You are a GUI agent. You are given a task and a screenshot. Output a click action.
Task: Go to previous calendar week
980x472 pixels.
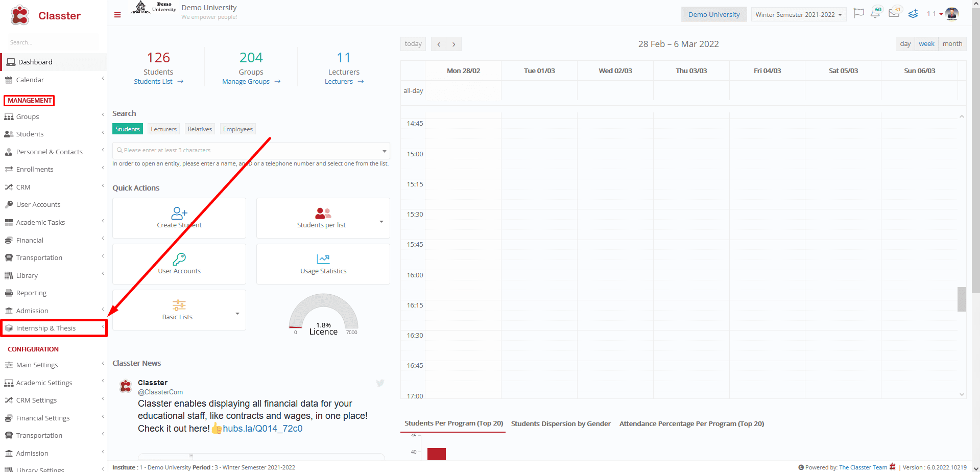(x=439, y=44)
